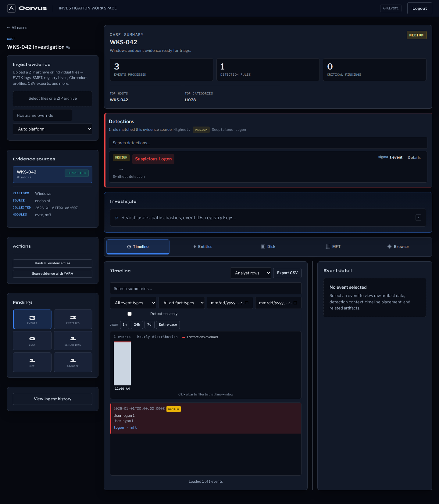The image size is (439, 504).
Task: Click the 1 Detection Rules stat card
Action: coord(268,70)
